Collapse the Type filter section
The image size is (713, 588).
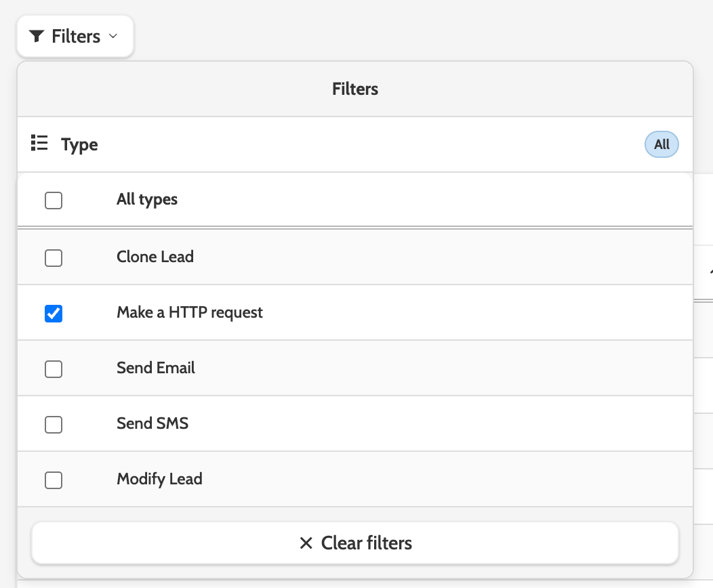pyautogui.click(x=79, y=144)
